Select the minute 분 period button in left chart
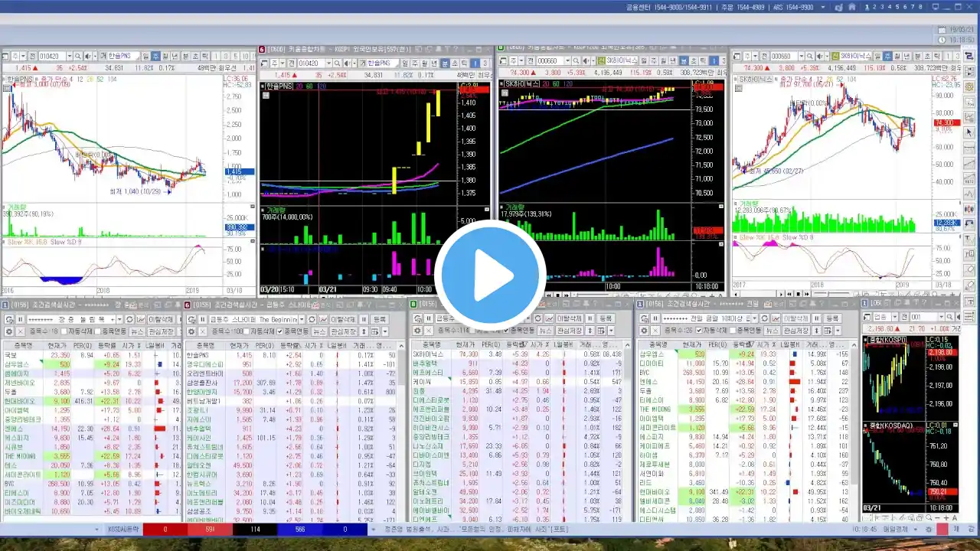The width and height of the screenshot is (980, 551). click(185, 56)
